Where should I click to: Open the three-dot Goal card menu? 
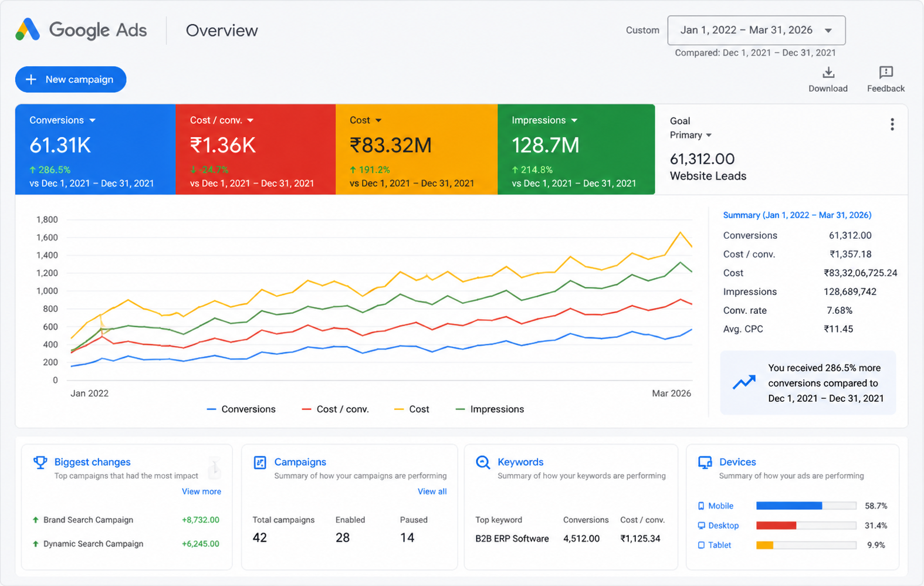pos(892,124)
